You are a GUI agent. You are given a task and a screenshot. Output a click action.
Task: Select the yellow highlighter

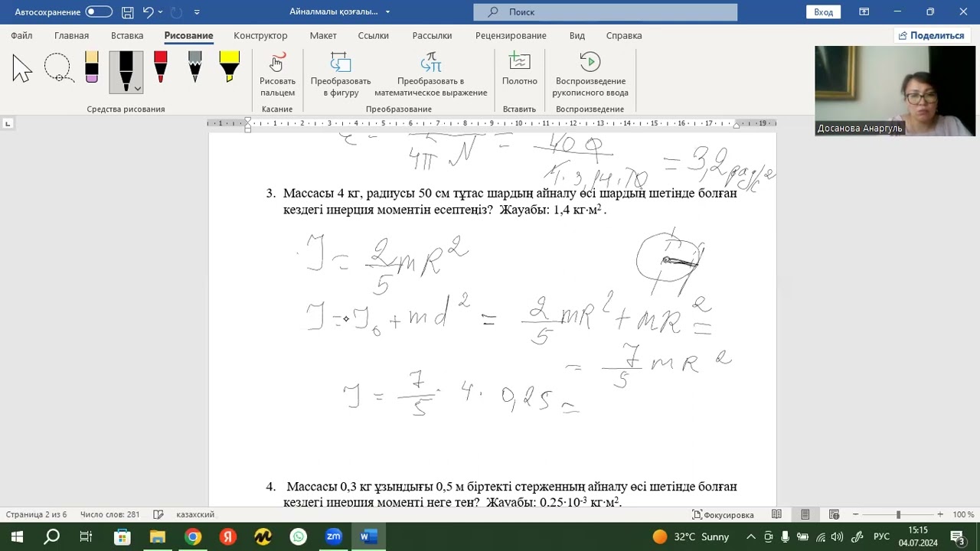coord(229,67)
